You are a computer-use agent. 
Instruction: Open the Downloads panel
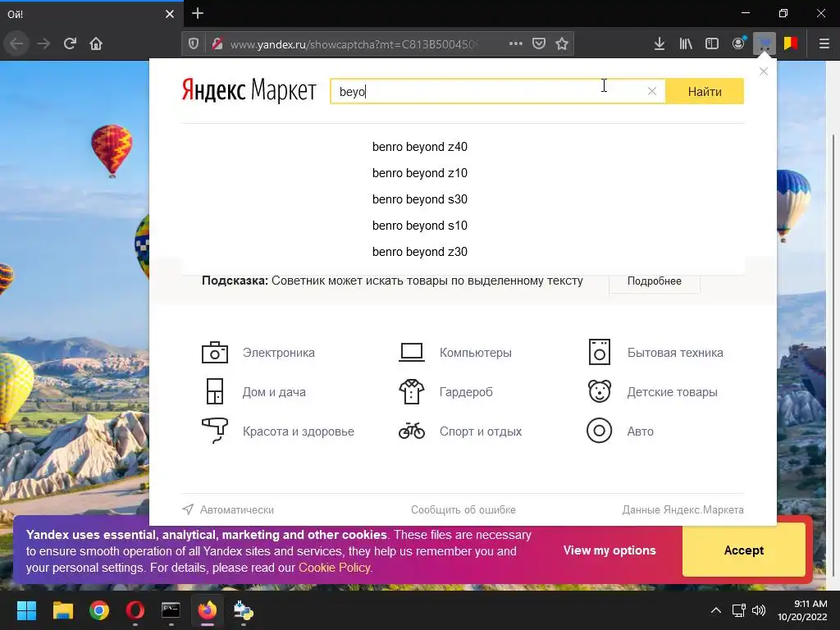(x=660, y=43)
